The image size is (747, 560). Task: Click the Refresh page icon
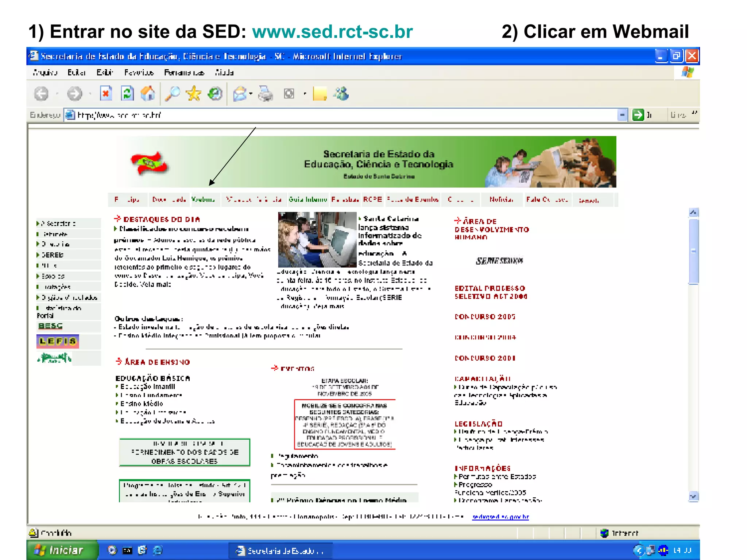[127, 94]
